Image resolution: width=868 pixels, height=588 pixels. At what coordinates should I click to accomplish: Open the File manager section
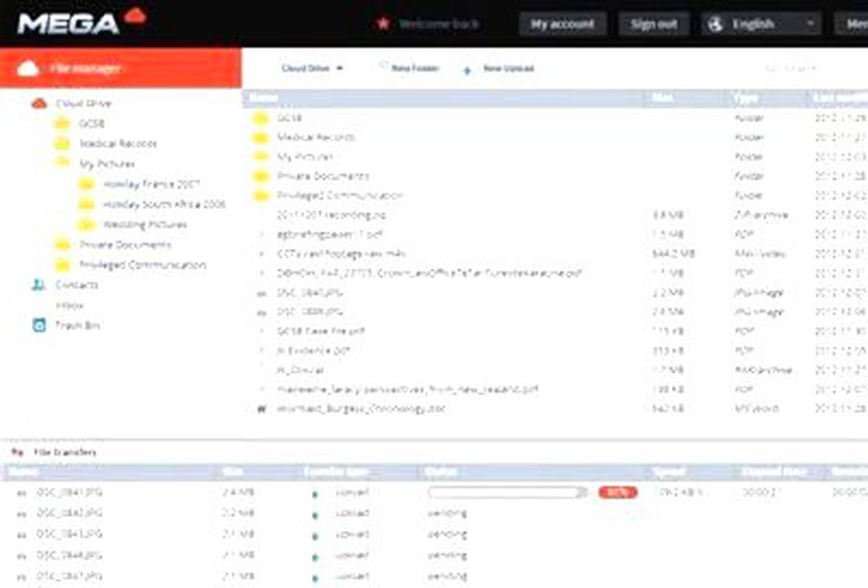pos(121,69)
